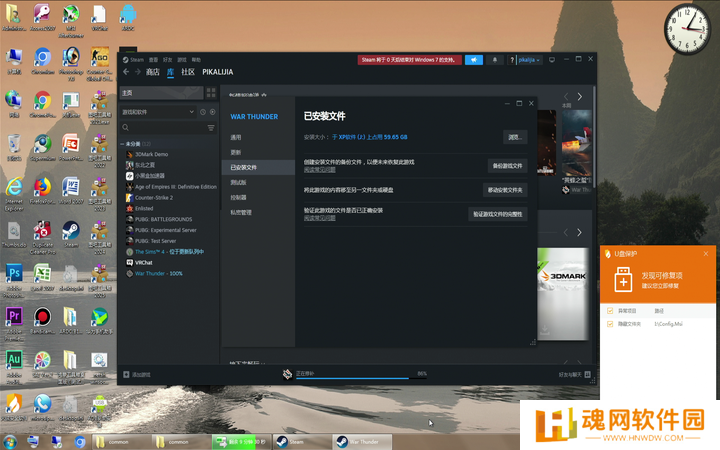Open advanced filter options icon

[x=211, y=128]
